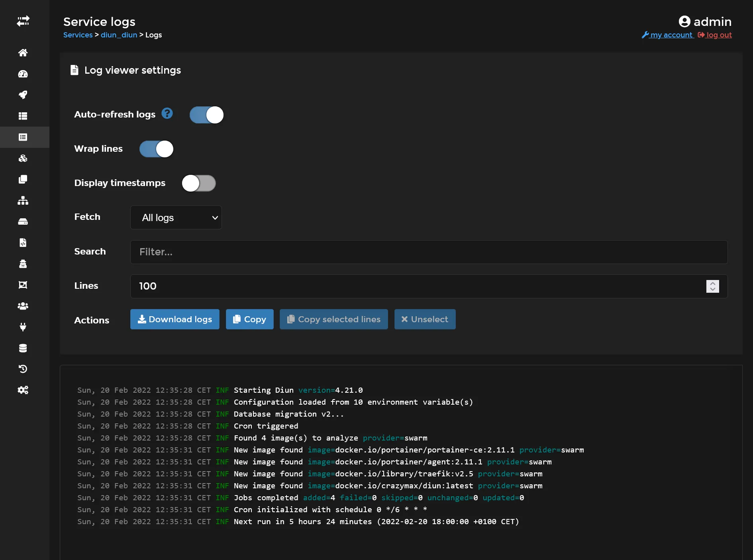Open the history clock icon in sidebar

(23, 369)
